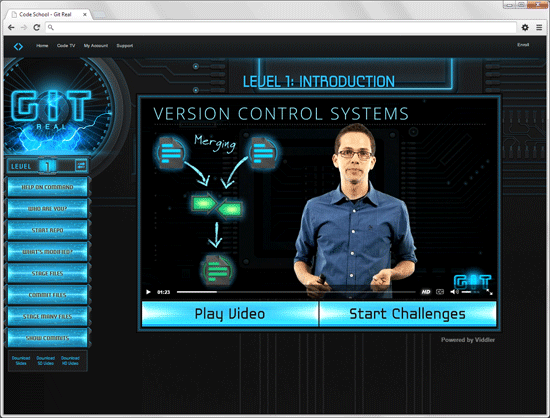Expand the video to fullscreen
Screen dimensions: 550x418
[490, 292]
